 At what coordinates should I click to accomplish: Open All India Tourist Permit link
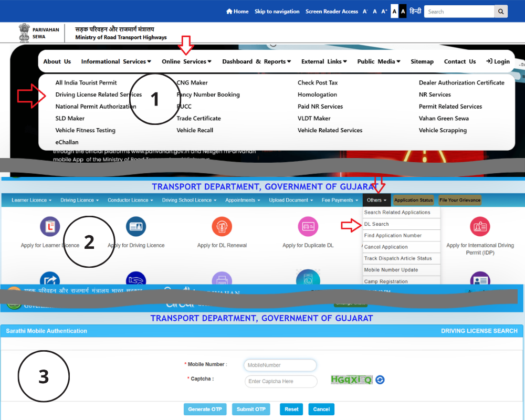86,82
